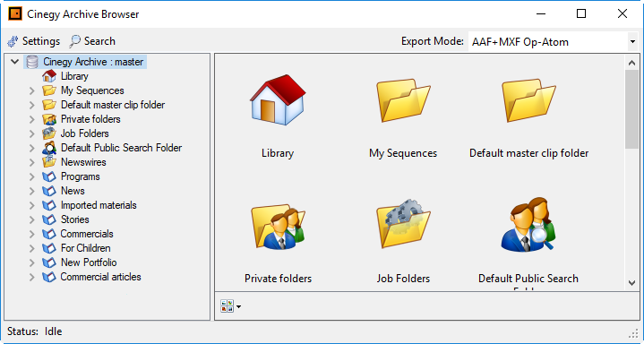The height and width of the screenshot is (344, 644).
Task: Click Programs portfolio icon in tree
Action: pos(49,176)
